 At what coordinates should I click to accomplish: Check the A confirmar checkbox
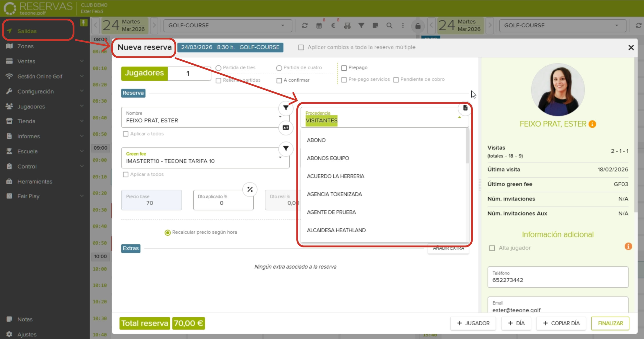coord(279,80)
